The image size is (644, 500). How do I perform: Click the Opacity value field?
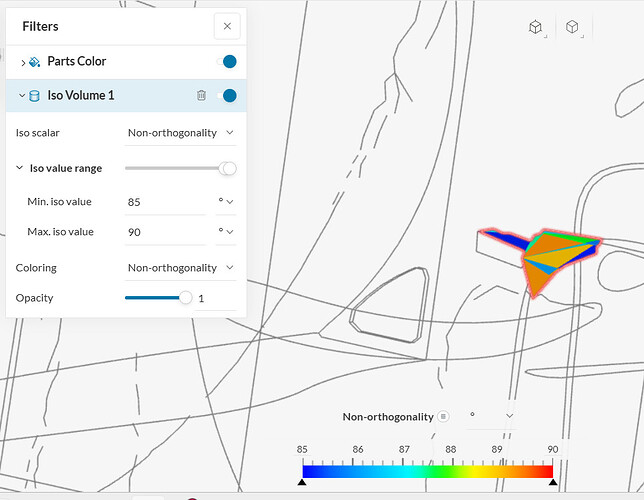click(x=215, y=298)
